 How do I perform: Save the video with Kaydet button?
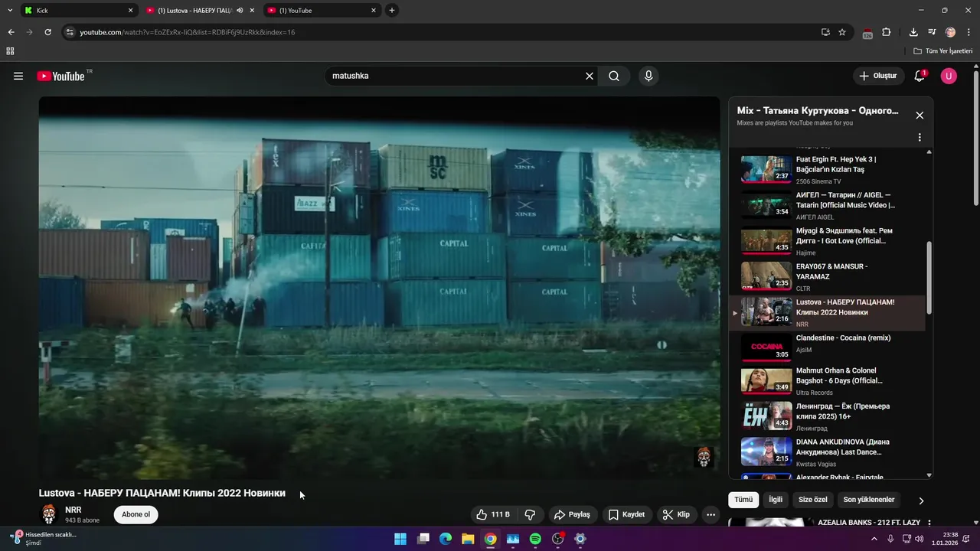point(626,514)
